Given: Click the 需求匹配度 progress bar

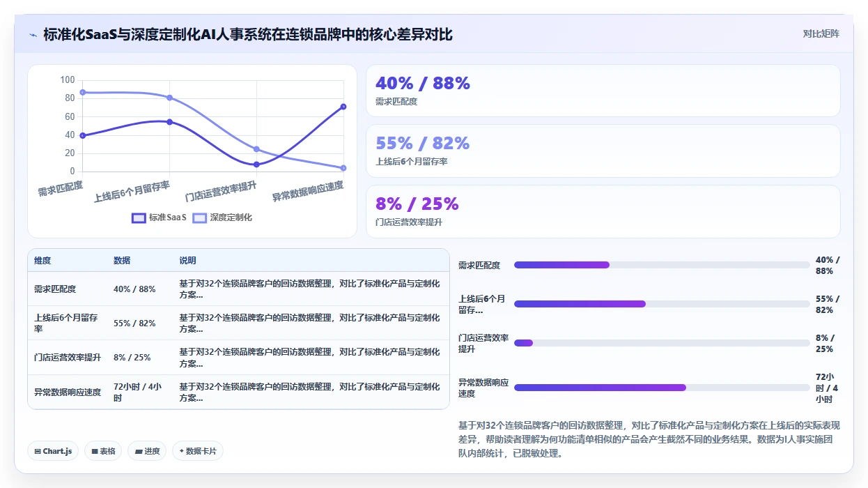Looking at the screenshot, I should tap(662, 265).
